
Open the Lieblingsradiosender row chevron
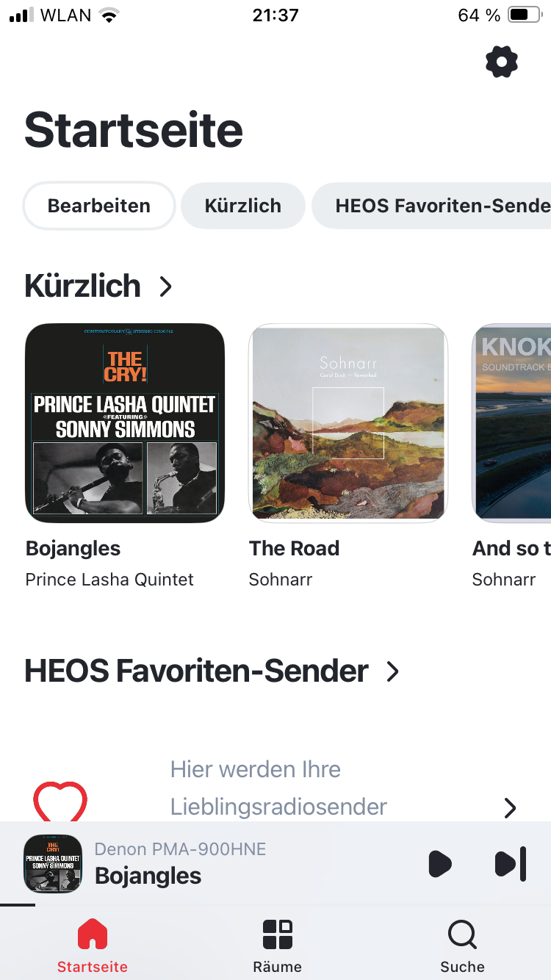point(510,808)
